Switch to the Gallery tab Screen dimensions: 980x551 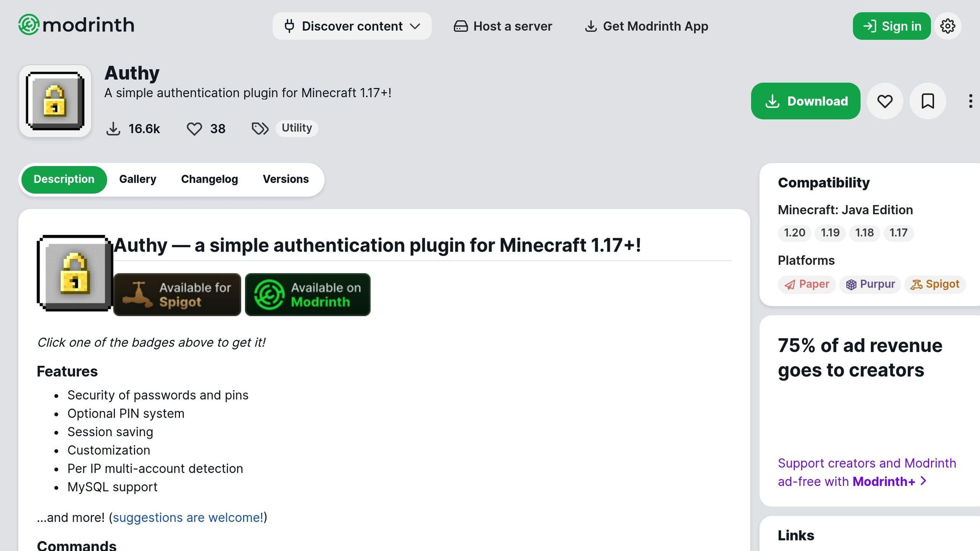tap(138, 179)
